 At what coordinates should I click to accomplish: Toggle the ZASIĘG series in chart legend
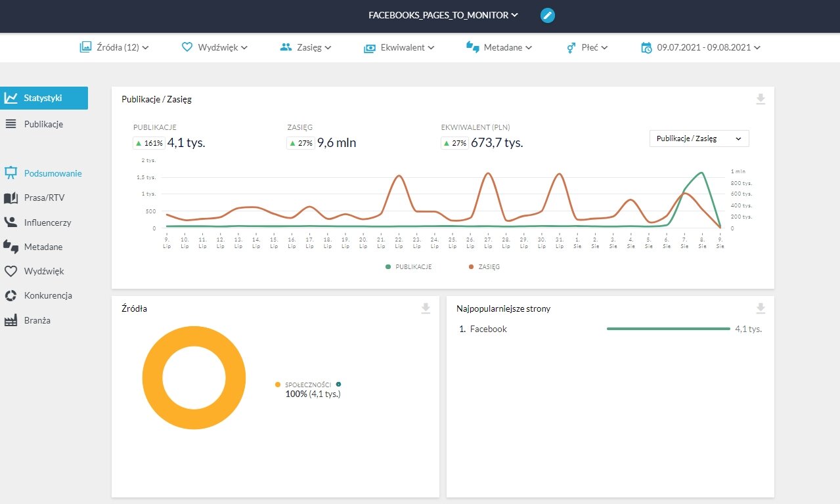(484, 267)
